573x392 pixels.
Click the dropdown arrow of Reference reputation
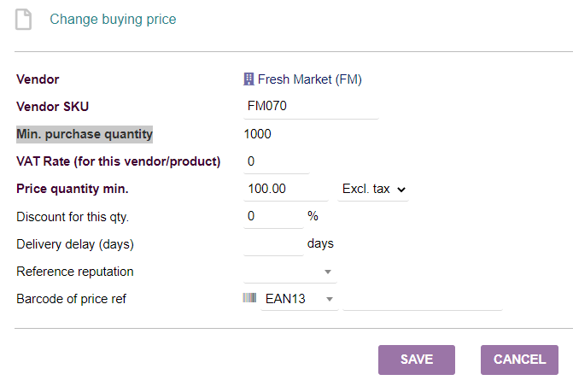(x=327, y=272)
